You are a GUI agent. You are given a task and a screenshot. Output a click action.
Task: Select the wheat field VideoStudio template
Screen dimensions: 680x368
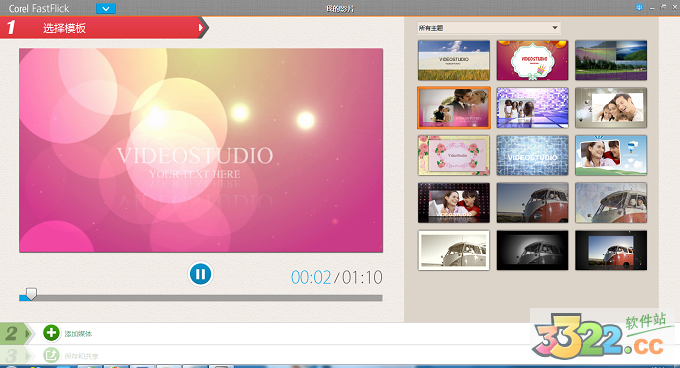tap(454, 60)
